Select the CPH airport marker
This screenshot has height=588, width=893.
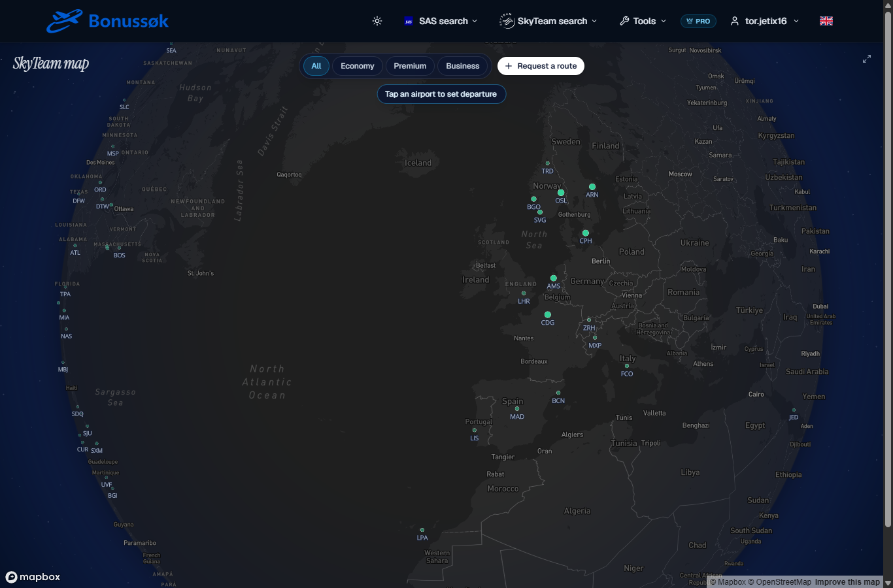(x=586, y=233)
